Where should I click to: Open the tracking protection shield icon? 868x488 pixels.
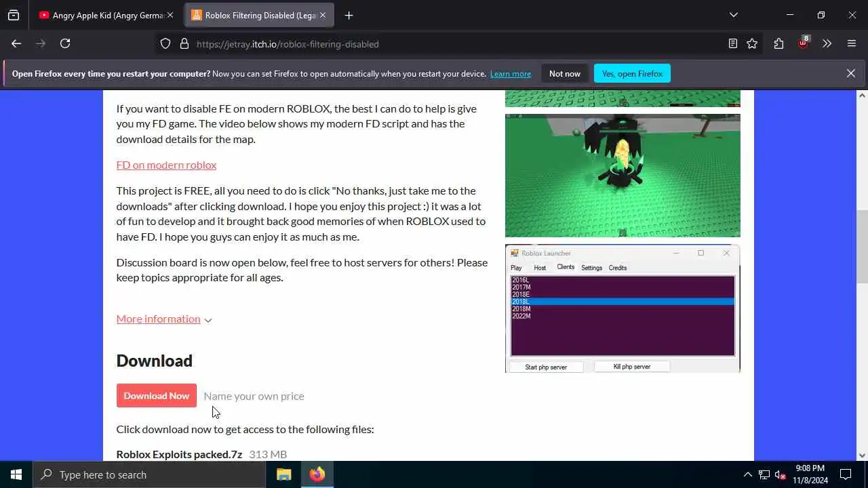[165, 44]
